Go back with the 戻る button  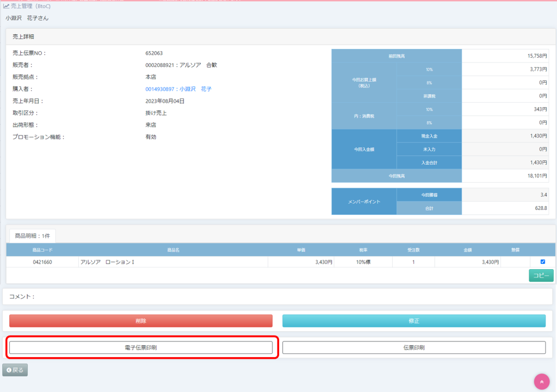15,370
